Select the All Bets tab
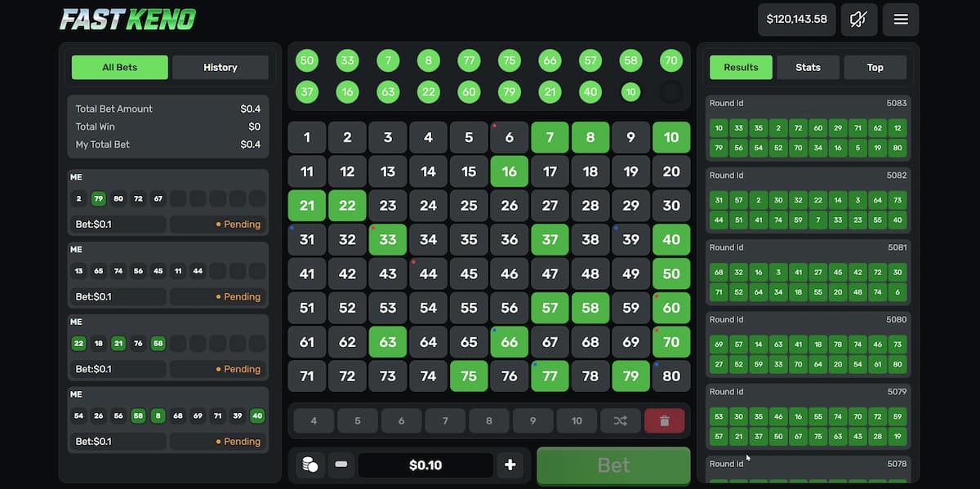This screenshot has height=489, width=980. pyautogui.click(x=120, y=68)
